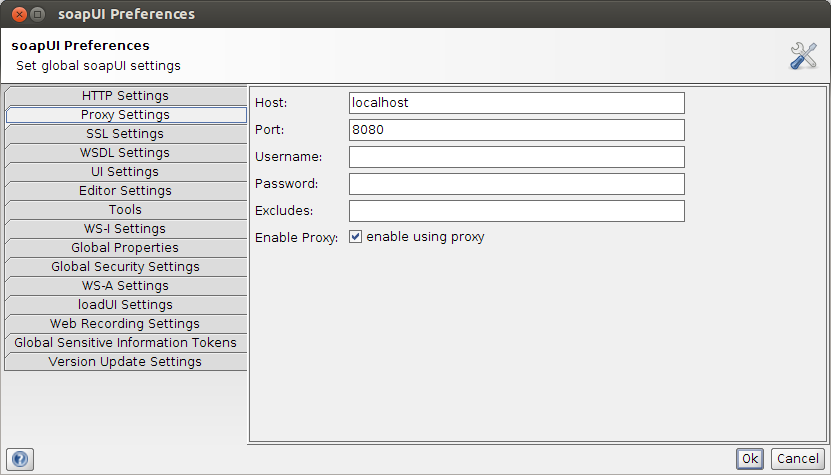Viewport: 831px width, 475px height.
Task: Click the Port field showing 8080
Action: click(x=517, y=130)
